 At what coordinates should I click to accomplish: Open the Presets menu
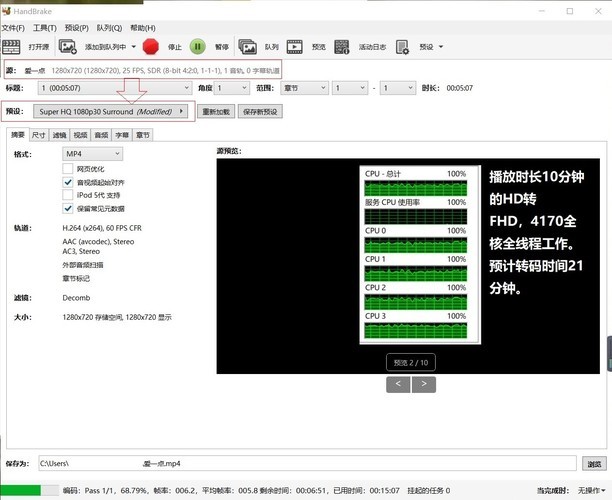(76, 28)
